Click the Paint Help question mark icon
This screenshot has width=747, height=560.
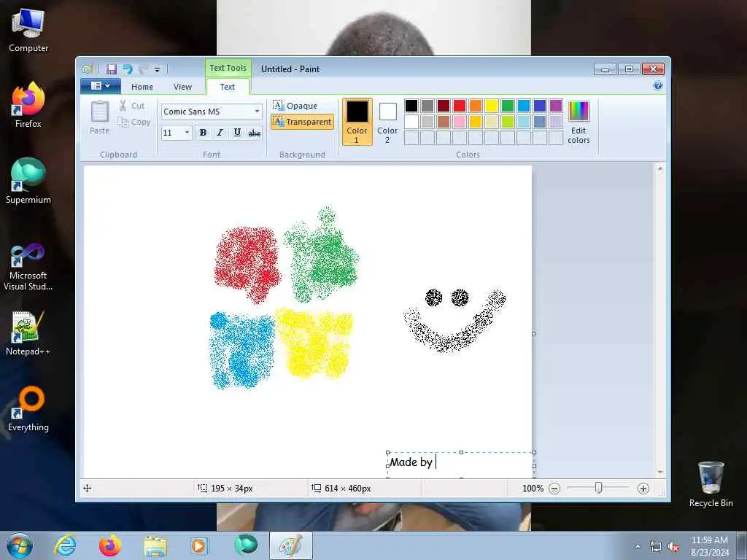tap(658, 86)
